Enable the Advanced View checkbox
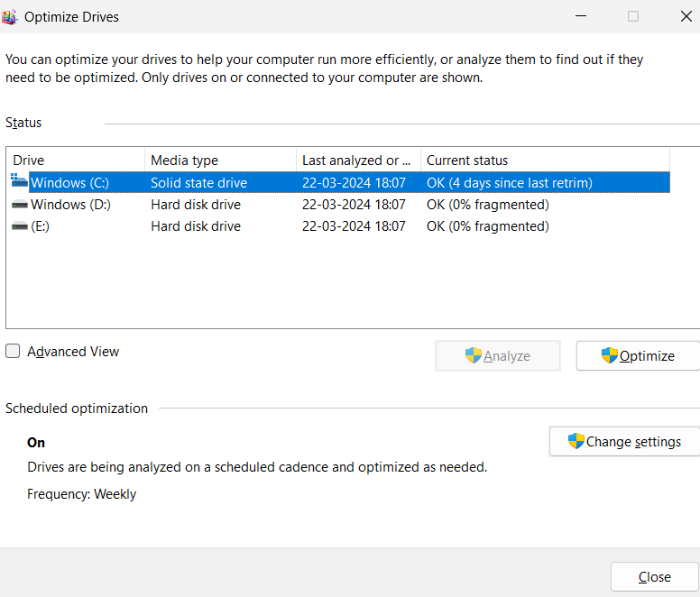The image size is (700, 597). 14,352
